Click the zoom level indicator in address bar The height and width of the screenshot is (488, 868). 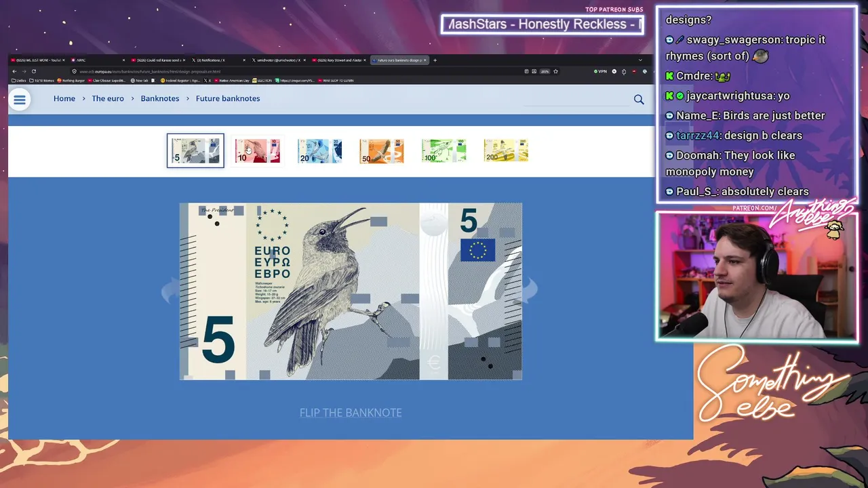[x=545, y=71]
